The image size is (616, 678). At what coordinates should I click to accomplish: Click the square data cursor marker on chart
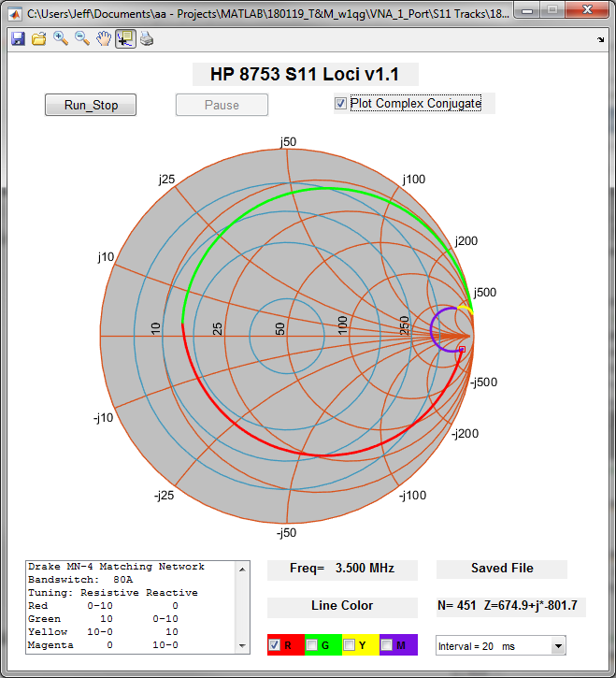click(462, 350)
